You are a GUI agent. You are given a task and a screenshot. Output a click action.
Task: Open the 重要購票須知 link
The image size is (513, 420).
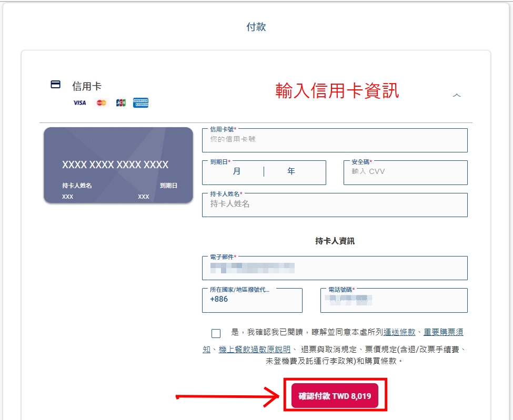pyautogui.click(x=443, y=332)
